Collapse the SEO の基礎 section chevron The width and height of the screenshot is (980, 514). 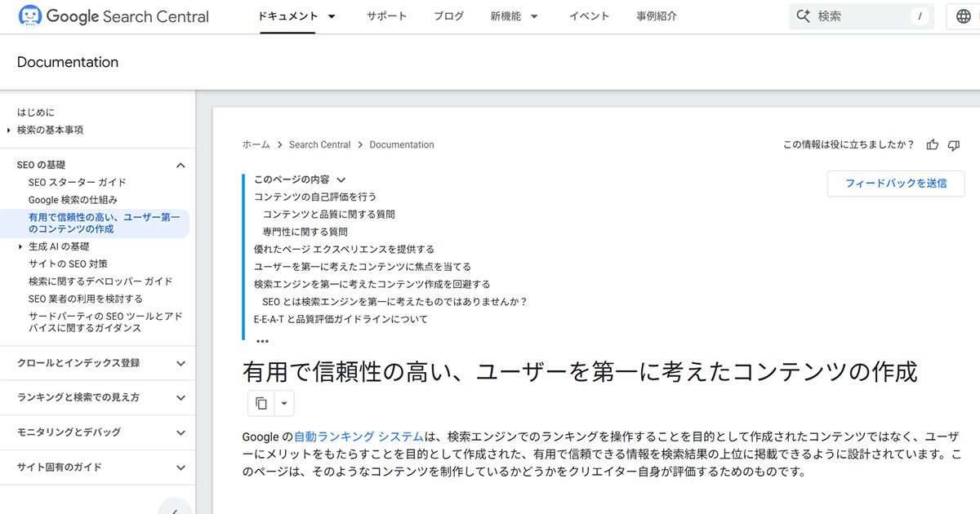pos(180,166)
